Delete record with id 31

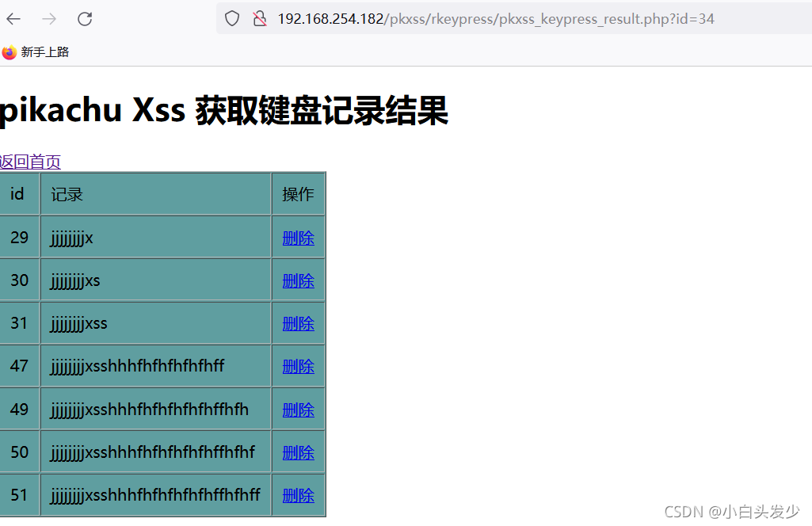(x=299, y=324)
